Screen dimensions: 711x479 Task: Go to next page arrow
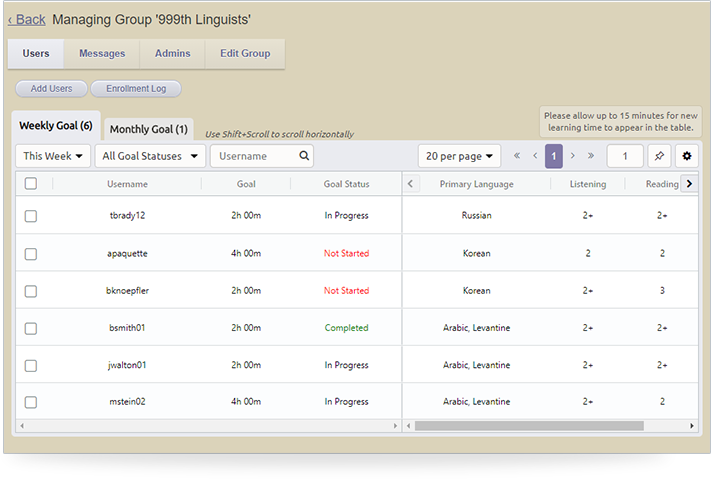click(x=572, y=156)
